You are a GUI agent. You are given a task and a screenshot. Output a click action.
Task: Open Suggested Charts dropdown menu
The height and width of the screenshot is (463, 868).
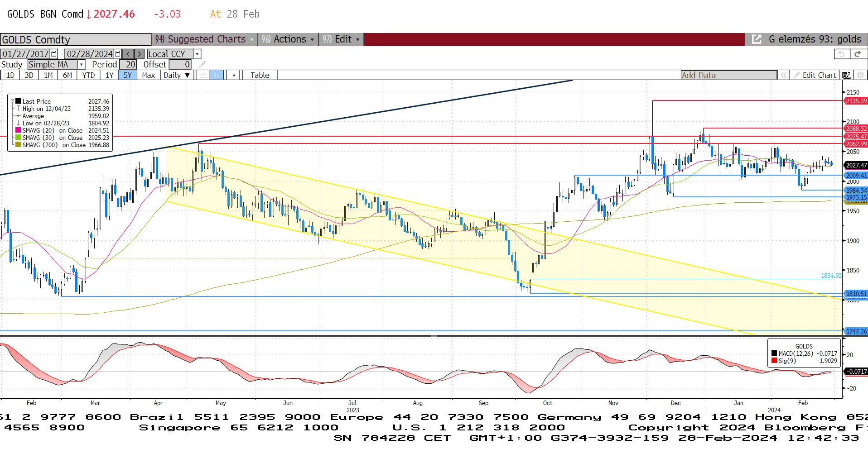pyautogui.click(x=204, y=39)
